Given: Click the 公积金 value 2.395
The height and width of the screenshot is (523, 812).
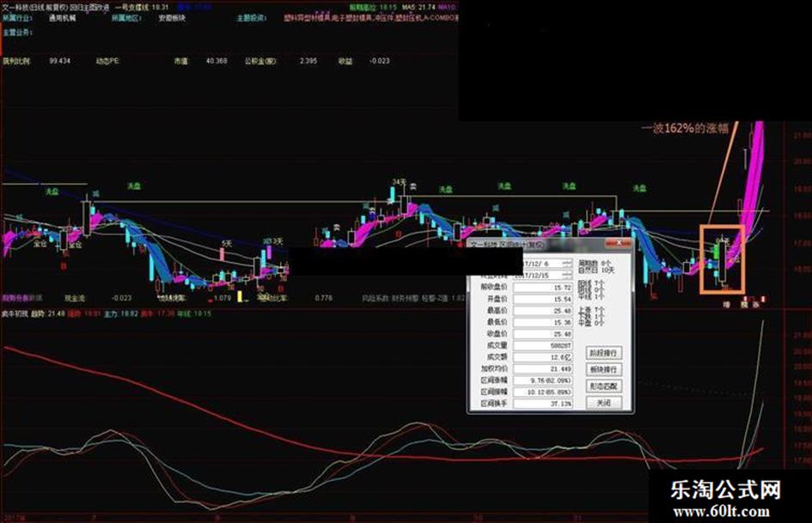Looking at the screenshot, I should pos(308,61).
